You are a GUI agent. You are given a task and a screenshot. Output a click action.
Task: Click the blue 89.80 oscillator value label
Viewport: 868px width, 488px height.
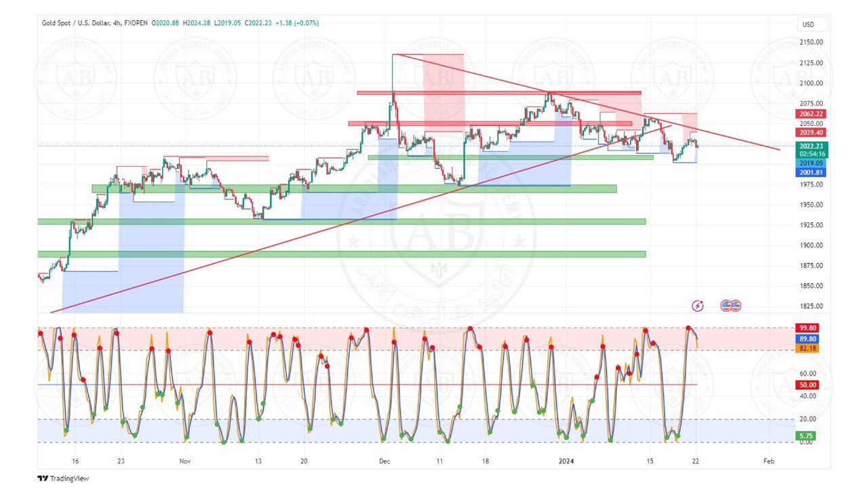pyautogui.click(x=808, y=339)
